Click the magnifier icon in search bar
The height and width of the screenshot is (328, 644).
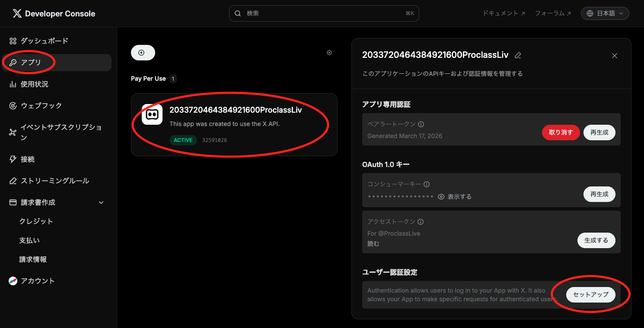coord(238,13)
